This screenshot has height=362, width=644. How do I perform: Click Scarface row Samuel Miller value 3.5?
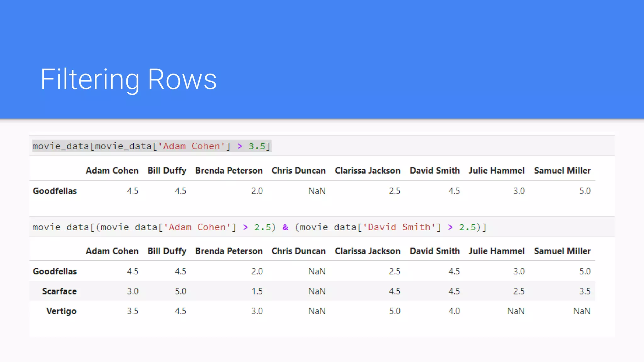[585, 291]
